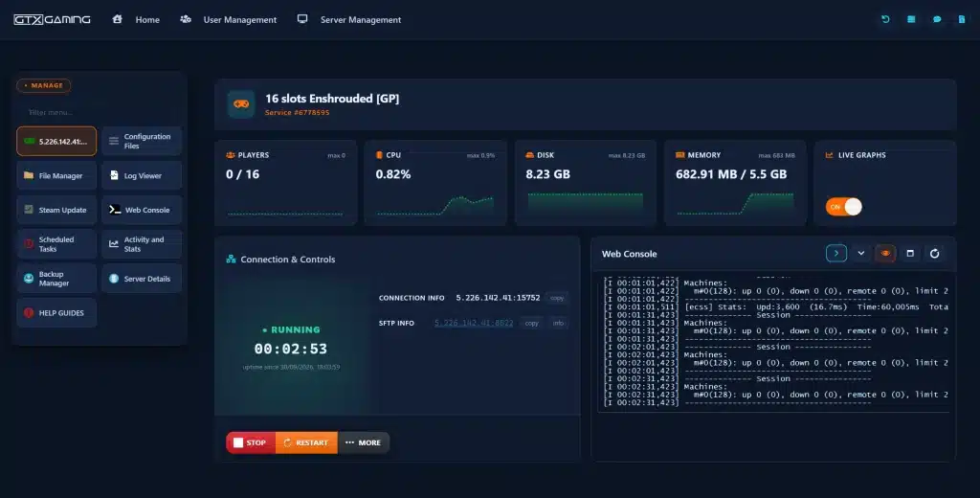Click the 16 slots Enshrouded [GP] title

click(x=332, y=99)
